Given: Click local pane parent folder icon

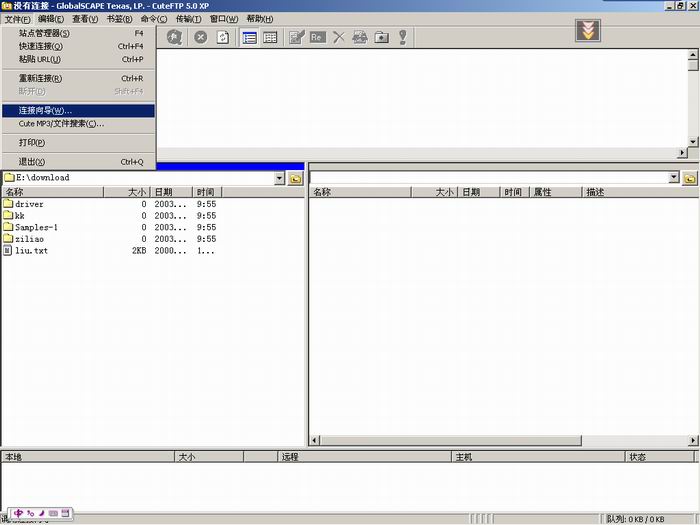Looking at the screenshot, I should tap(296, 179).
